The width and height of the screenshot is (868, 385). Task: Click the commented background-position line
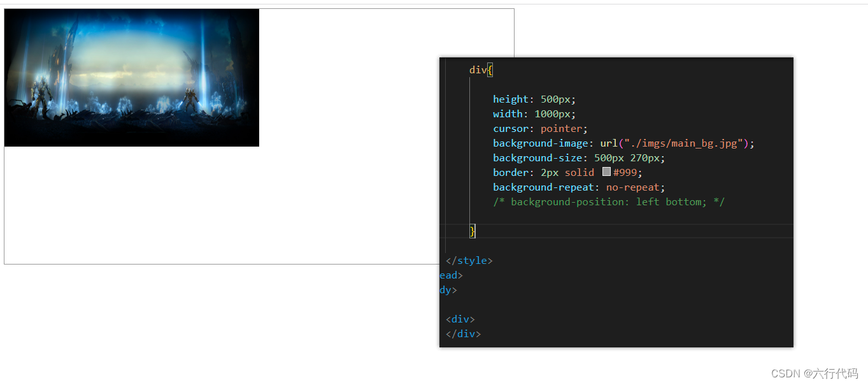(x=609, y=201)
